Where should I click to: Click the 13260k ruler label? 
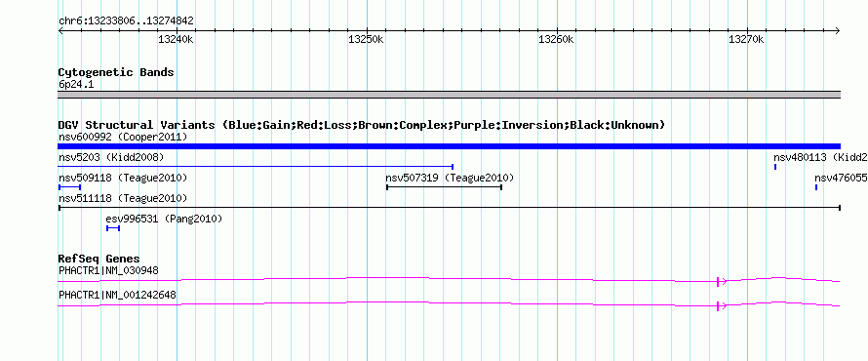pos(556,39)
